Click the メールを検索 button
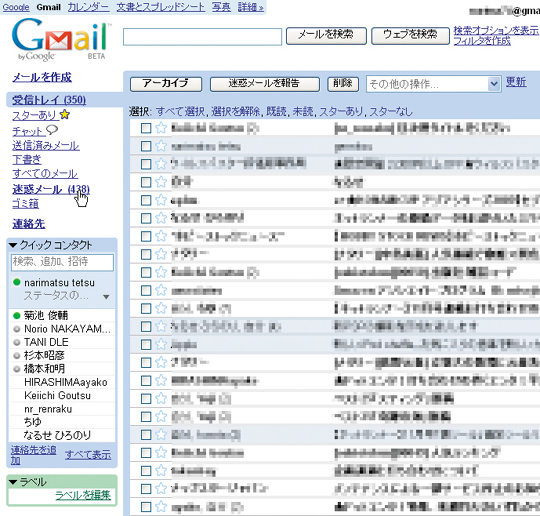Image resolution: width=540 pixels, height=516 pixels. (326, 35)
